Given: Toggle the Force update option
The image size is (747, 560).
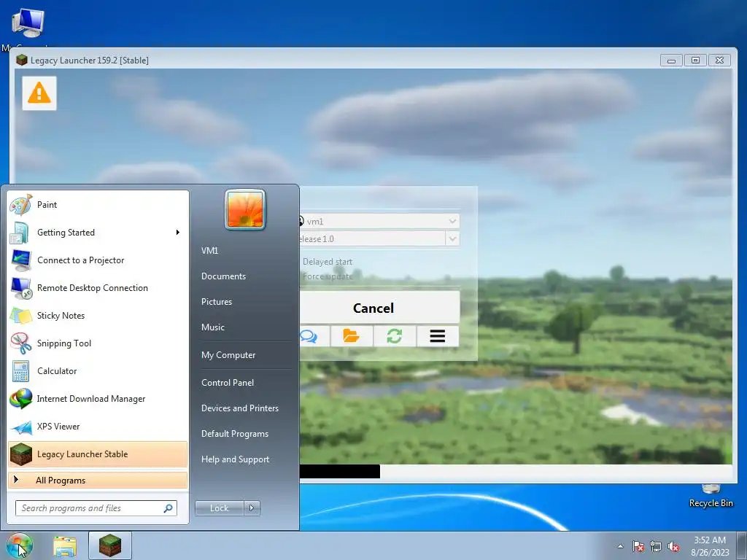Looking at the screenshot, I should (x=327, y=276).
